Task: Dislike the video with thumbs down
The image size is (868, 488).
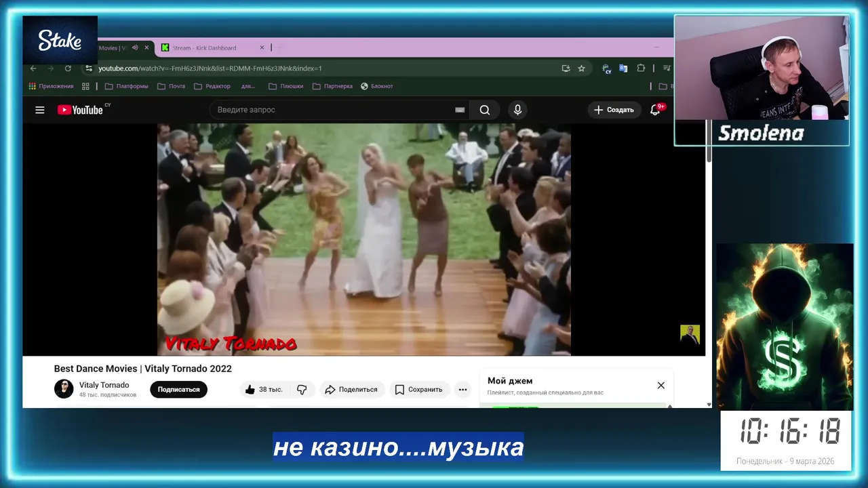Action: [x=302, y=390]
